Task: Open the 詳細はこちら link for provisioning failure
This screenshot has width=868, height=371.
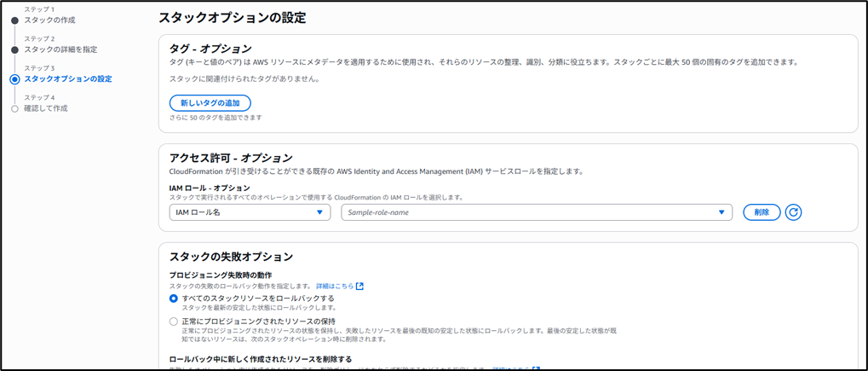Action: [x=335, y=286]
